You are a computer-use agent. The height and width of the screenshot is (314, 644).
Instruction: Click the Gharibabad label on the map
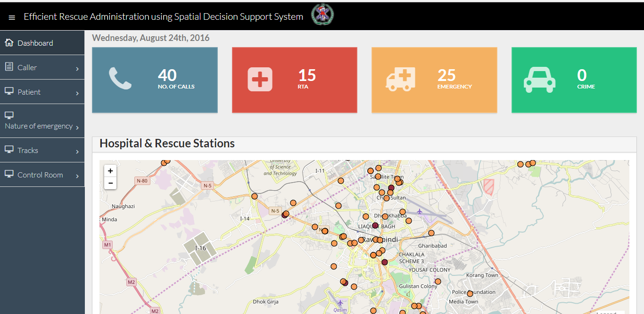tap(432, 246)
